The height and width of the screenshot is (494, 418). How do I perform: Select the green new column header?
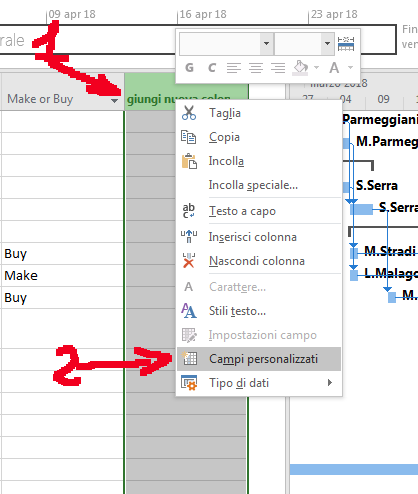click(x=186, y=92)
